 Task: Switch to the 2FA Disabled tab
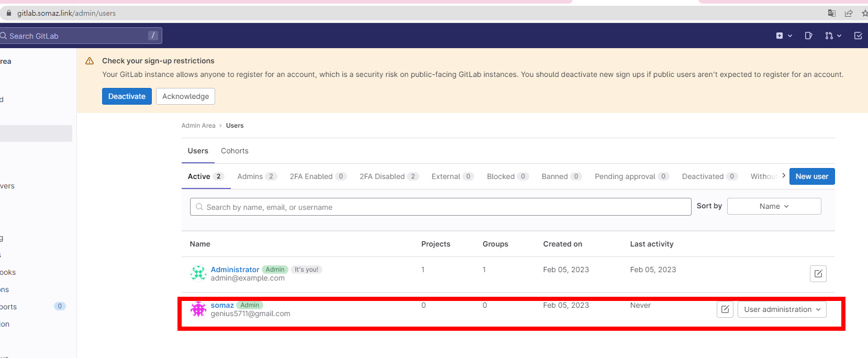point(389,176)
